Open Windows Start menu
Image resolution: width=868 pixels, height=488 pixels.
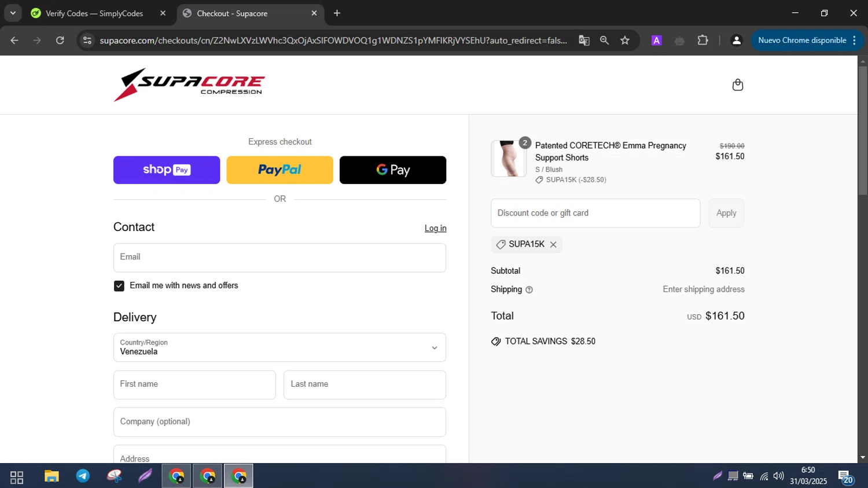17,477
